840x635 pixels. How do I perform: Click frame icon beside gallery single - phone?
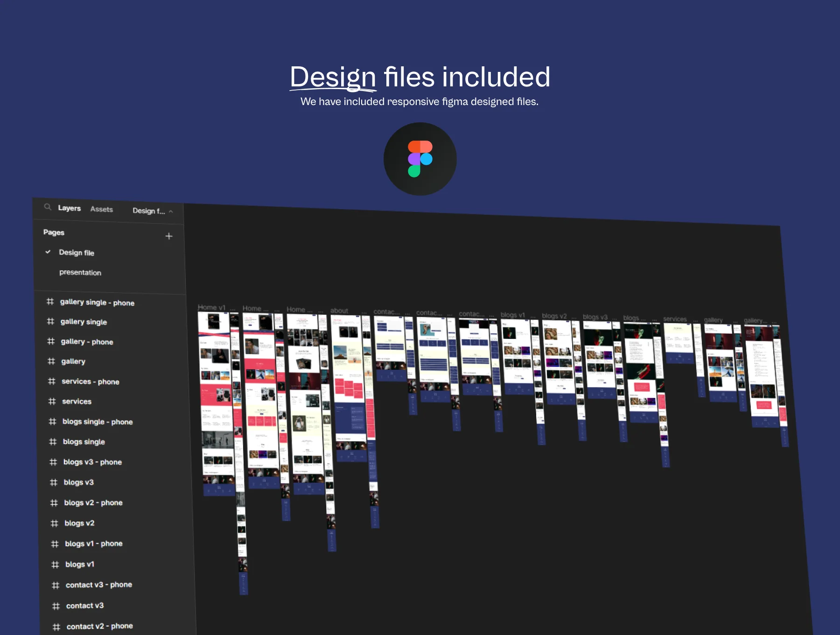50,302
